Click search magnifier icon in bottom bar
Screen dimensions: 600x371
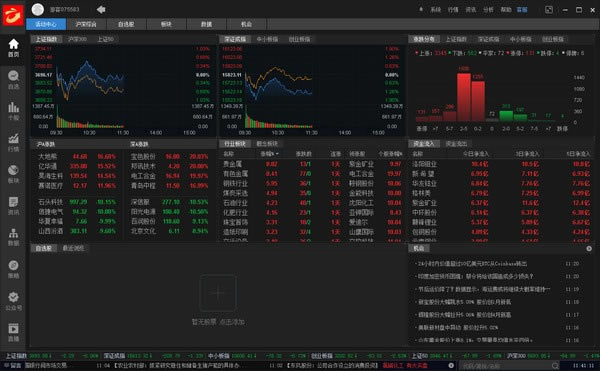pos(555,366)
